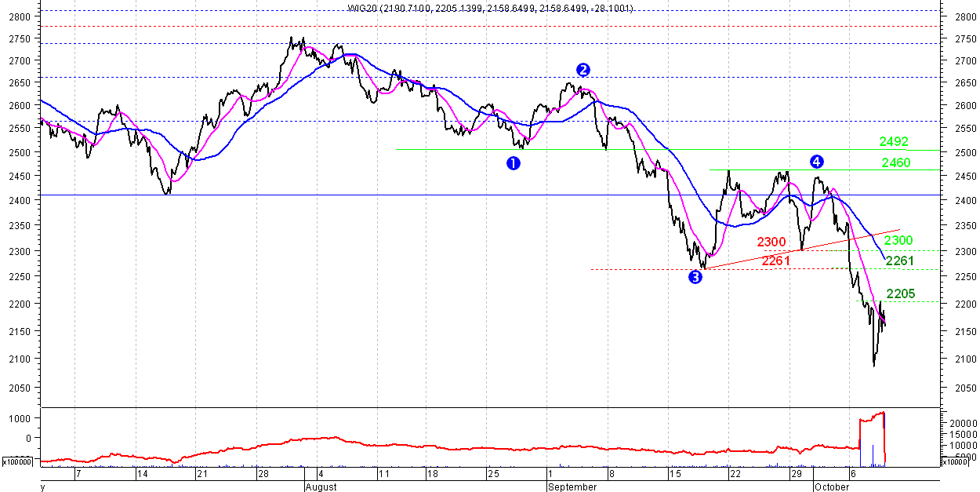Screen dimensions: 980x492
Task: Click the x100000 scale label
Action: [19, 463]
